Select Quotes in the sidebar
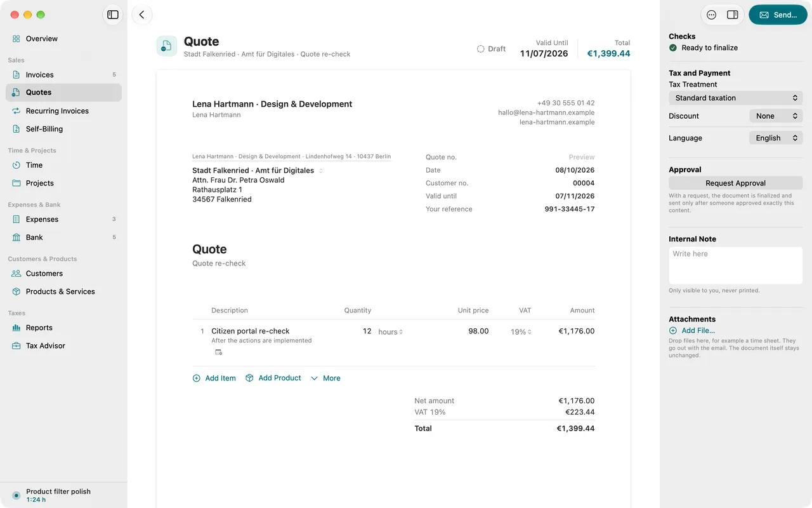The image size is (812, 508). point(63,93)
